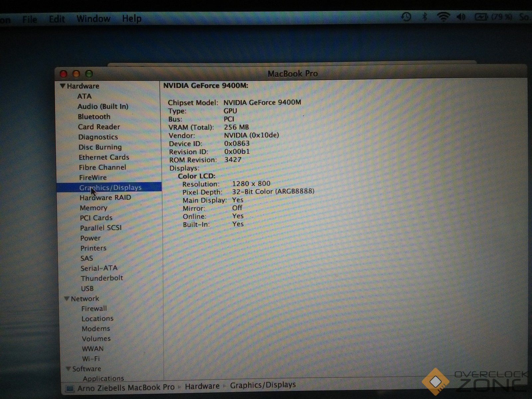Select Audio (Built In) entry

(x=103, y=106)
